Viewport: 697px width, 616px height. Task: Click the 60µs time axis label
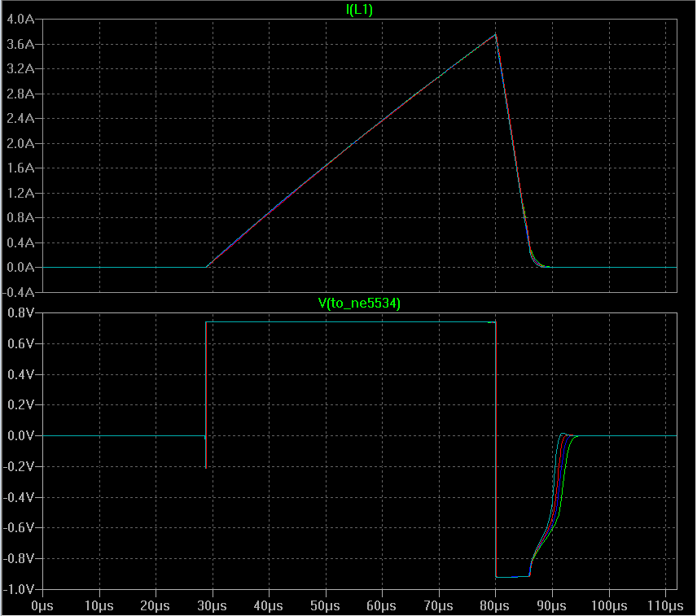[x=381, y=605]
